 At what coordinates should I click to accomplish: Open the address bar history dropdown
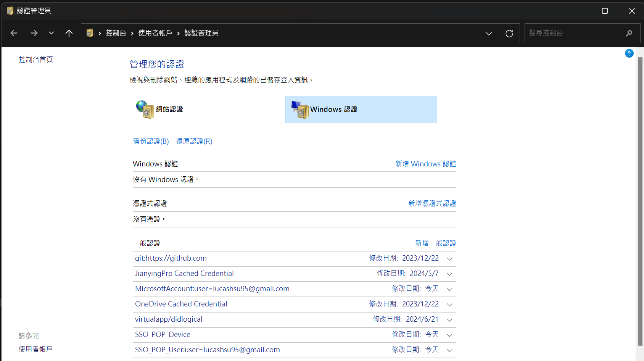(488, 34)
